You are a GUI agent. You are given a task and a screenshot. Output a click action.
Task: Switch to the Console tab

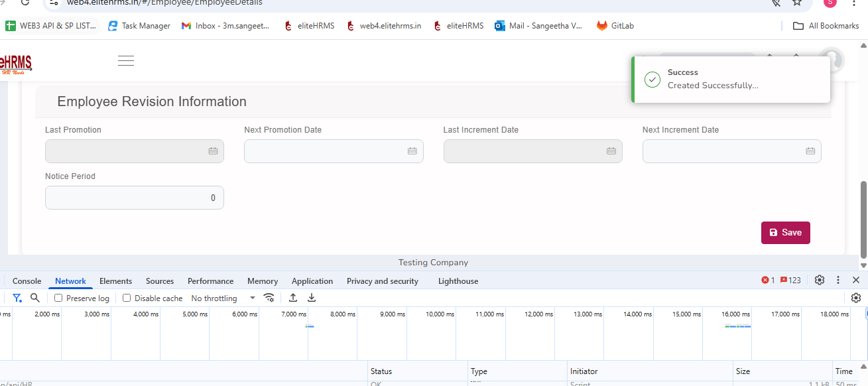pos(27,281)
